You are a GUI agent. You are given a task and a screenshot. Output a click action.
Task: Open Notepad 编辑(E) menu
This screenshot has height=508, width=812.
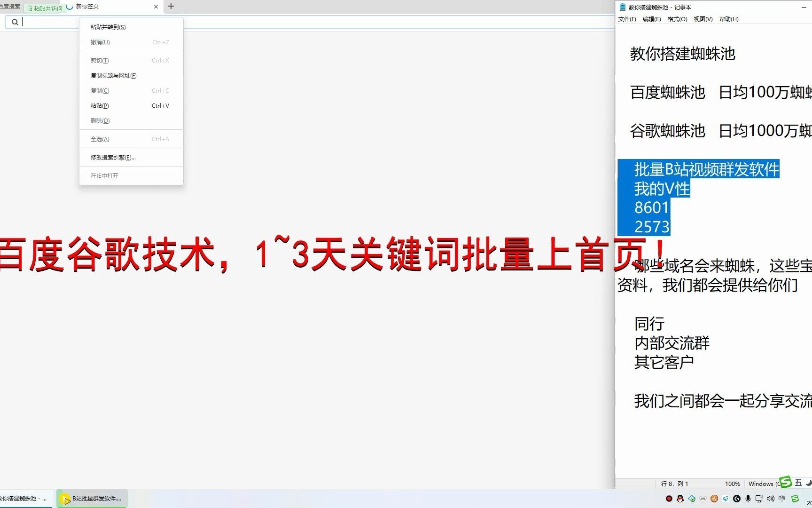652,19
